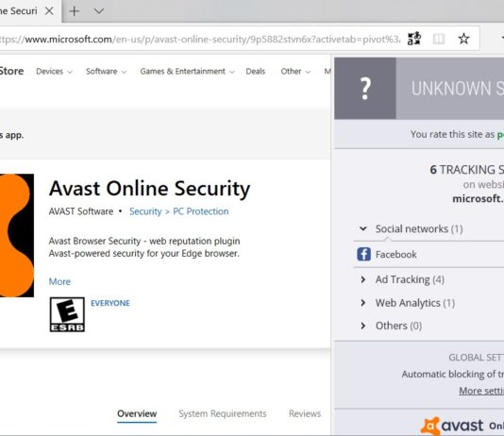Click the Facebook tracker icon

click(364, 254)
